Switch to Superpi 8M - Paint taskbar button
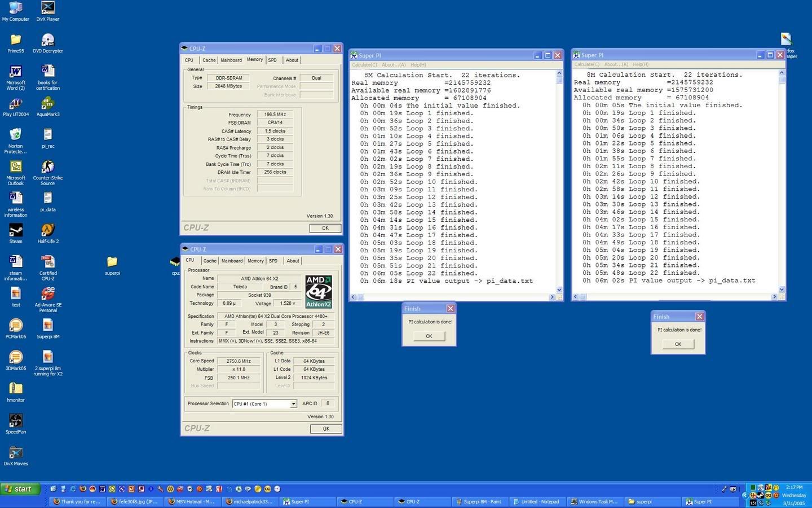The height and width of the screenshot is (508, 812). pyautogui.click(x=479, y=501)
